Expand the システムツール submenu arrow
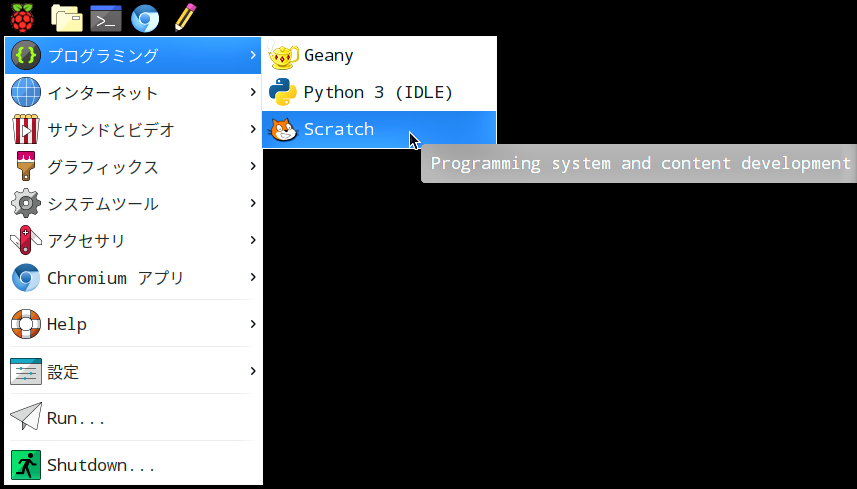 pyautogui.click(x=253, y=204)
